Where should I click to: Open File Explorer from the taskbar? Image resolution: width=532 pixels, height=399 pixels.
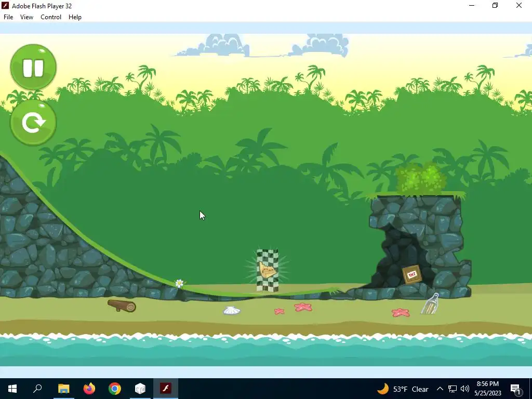[x=63, y=389]
